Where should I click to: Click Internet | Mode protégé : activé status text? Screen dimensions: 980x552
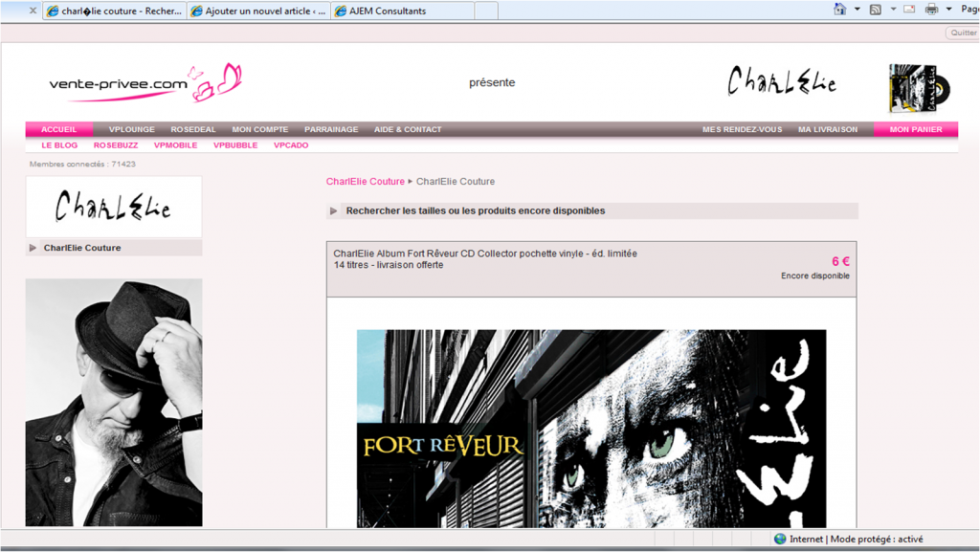857,539
